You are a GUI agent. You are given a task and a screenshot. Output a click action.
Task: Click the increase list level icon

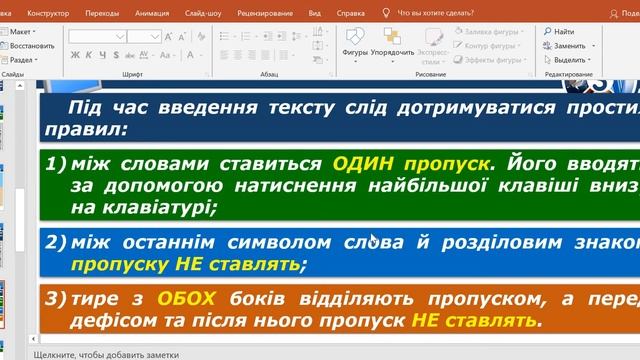(282, 36)
